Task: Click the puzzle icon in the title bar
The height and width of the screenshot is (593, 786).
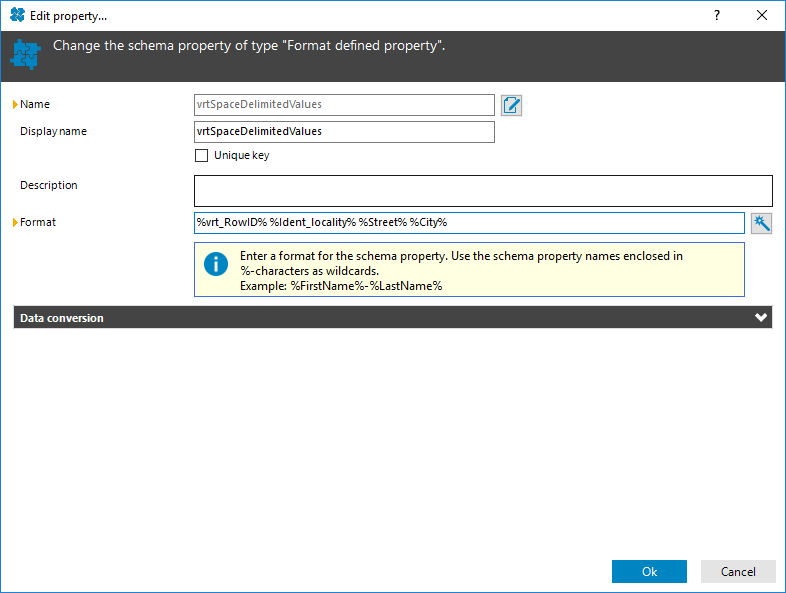Action: (18, 15)
